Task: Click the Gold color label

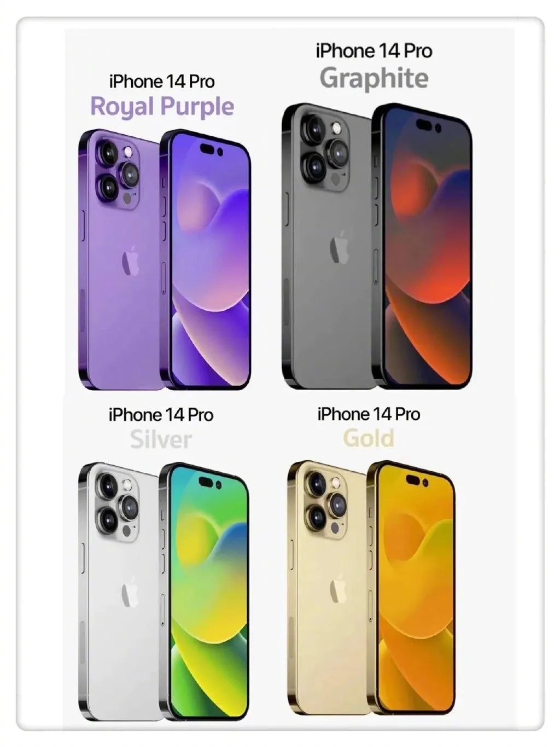Action: tap(369, 438)
